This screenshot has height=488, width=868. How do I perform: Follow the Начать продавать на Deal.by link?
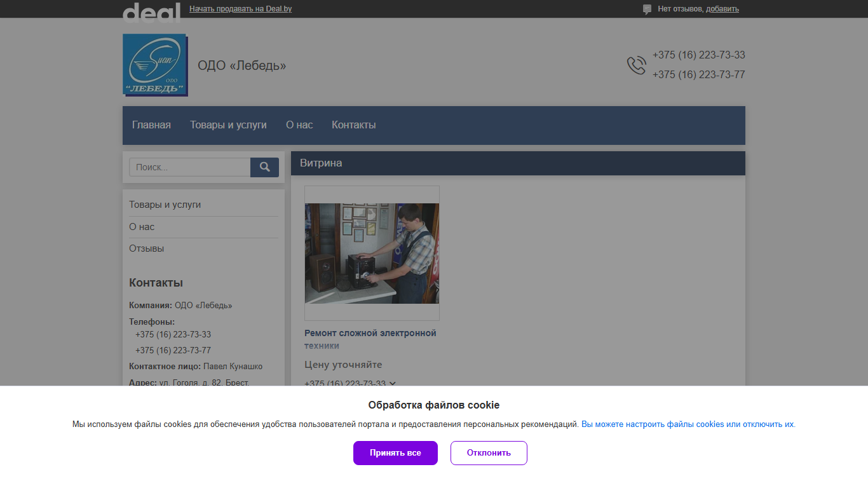(240, 9)
